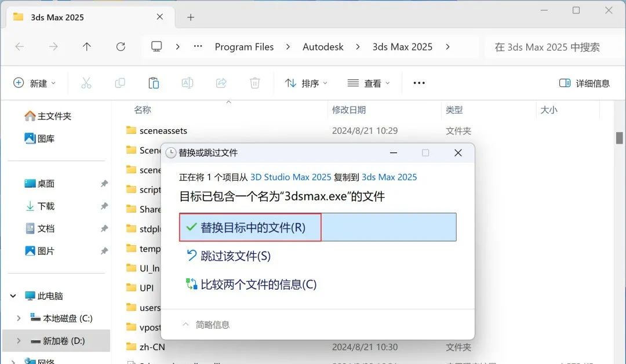Close the 3ds Max 2025 tab

(160, 17)
